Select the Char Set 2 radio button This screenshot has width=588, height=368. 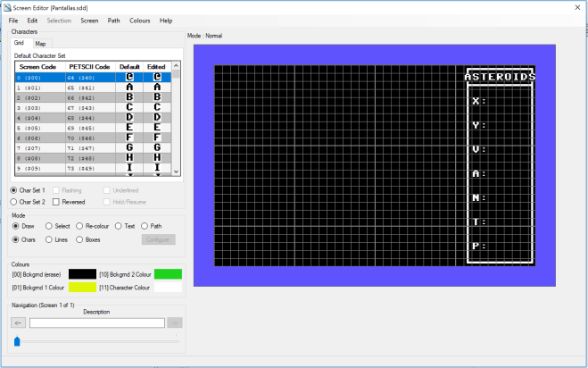14,202
